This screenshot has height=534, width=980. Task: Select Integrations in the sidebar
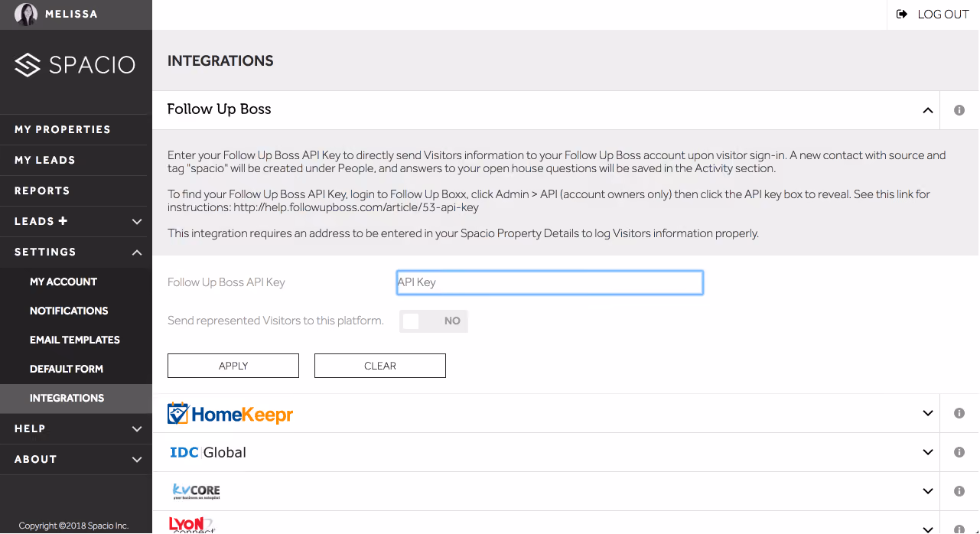[76, 398]
